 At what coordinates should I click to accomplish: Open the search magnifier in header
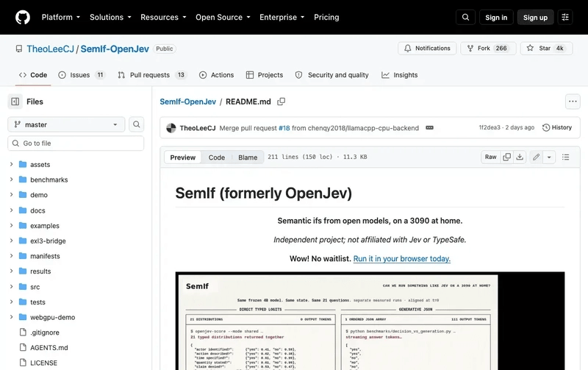click(x=465, y=17)
